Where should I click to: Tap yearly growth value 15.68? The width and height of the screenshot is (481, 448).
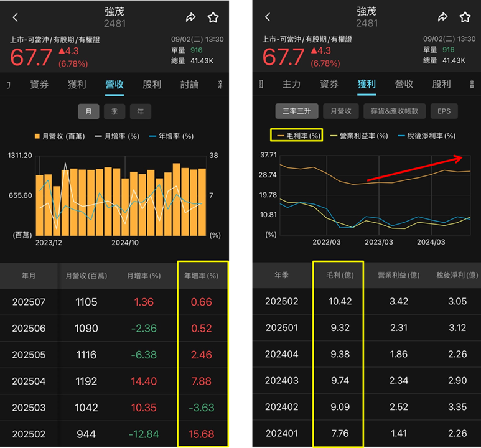click(201, 434)
